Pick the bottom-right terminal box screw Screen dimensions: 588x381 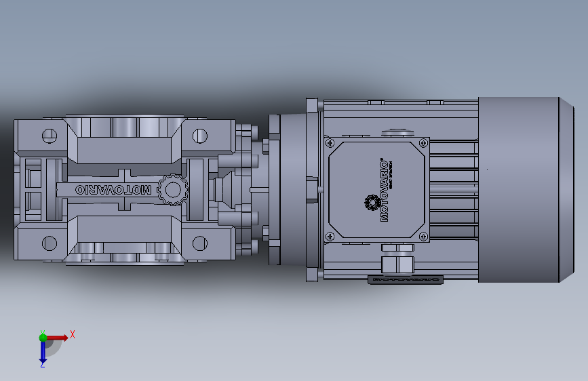[x=423, y=237]
